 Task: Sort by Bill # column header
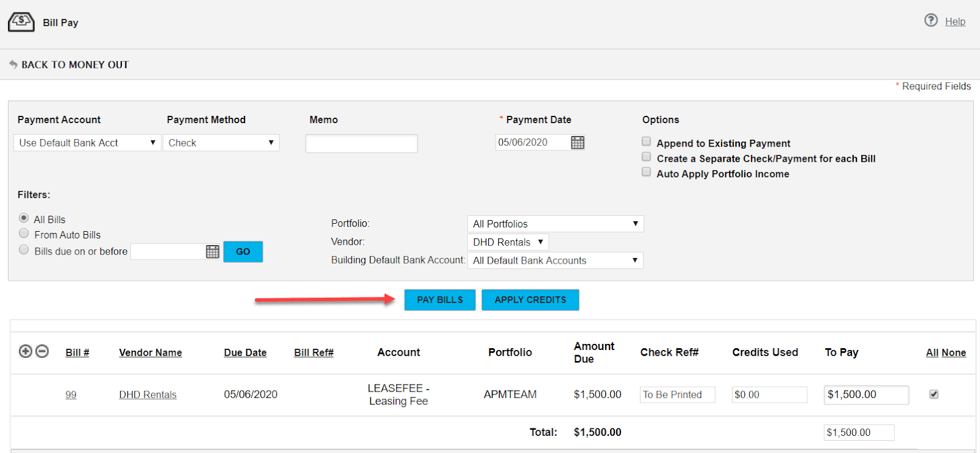click(x=77, y=352)
